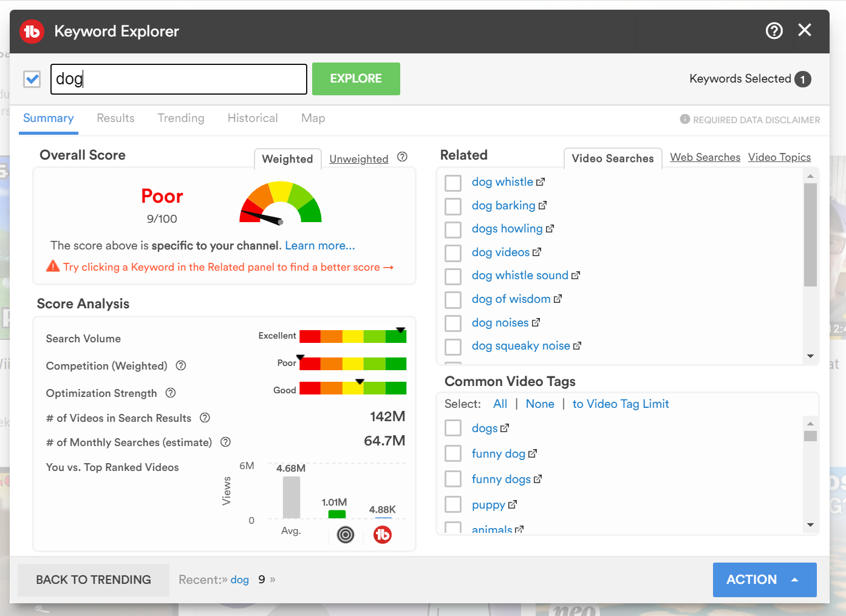Viewport: 846px width, 616px height.
Task: Open the ACTION dropdown menu
Action: click(764, 580)
